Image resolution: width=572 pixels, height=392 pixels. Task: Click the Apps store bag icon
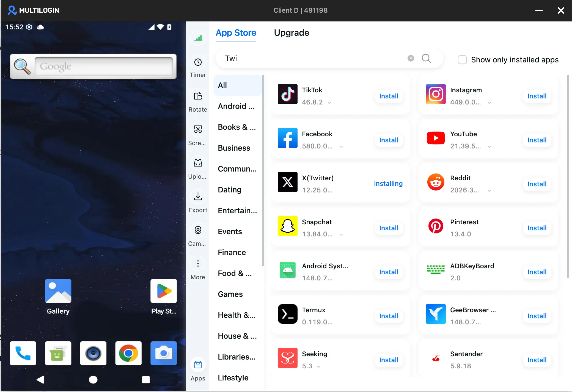click(x=198, y=365)
